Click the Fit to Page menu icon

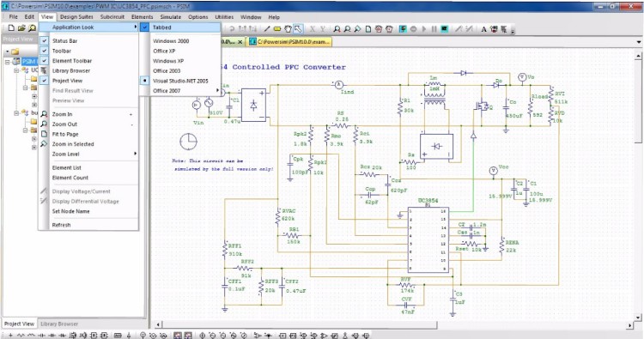pyautogui.click(x=45, y=134)
